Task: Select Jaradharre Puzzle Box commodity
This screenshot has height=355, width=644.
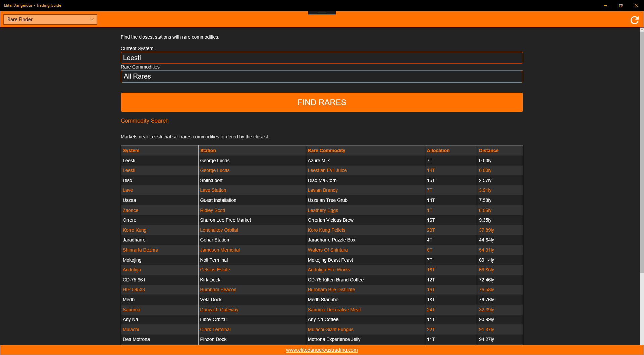Action: click(332, 240)
